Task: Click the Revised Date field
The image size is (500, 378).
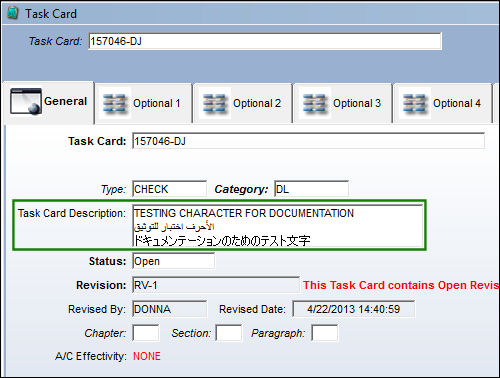Action: point(354,309)
